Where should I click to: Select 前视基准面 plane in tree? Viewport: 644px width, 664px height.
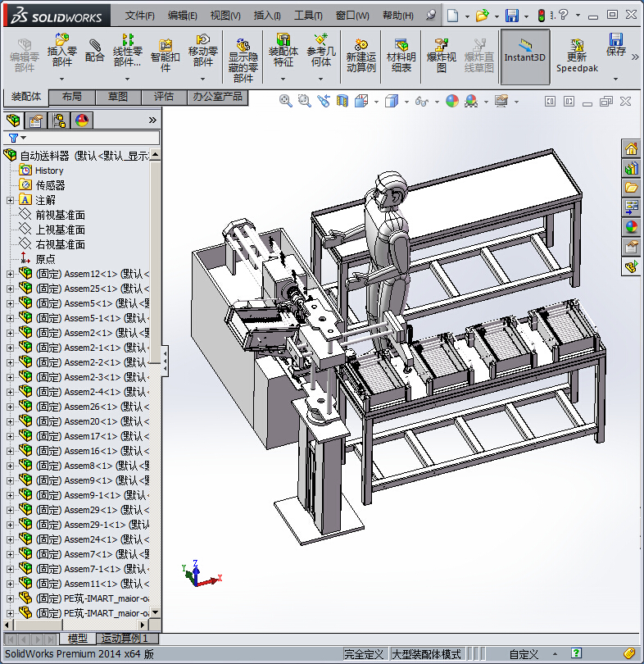click(60, 215)
